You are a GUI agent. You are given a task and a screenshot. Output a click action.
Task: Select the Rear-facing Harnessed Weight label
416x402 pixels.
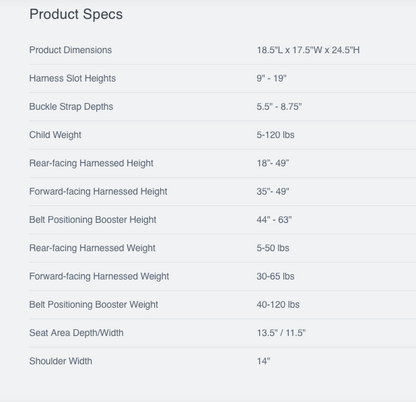click(x=92, y=248)
